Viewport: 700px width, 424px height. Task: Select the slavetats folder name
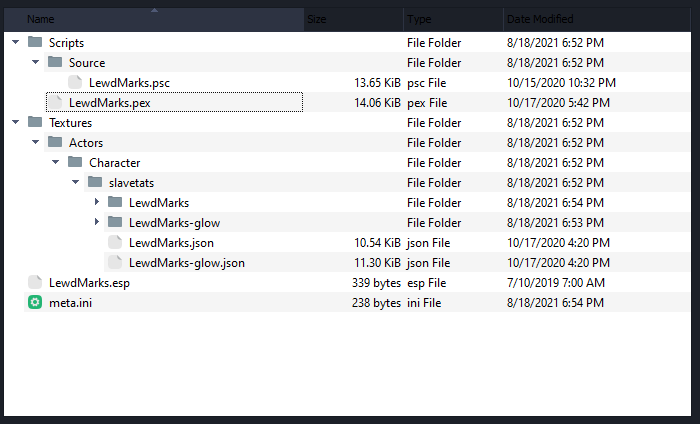click(132, 183)
